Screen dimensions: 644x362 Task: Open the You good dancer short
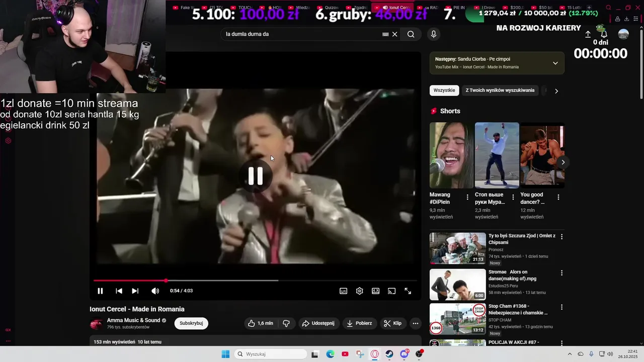tap(542, 155)
